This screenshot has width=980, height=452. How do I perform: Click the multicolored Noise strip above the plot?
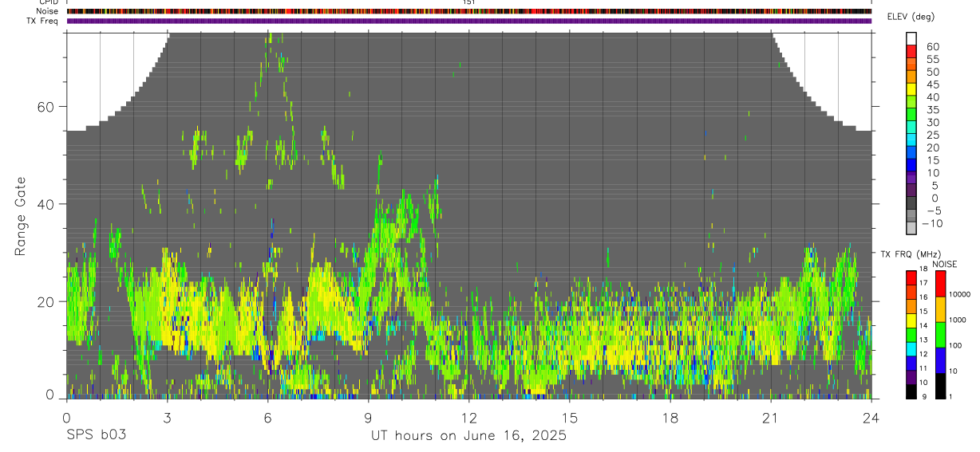tap(468, 11)
